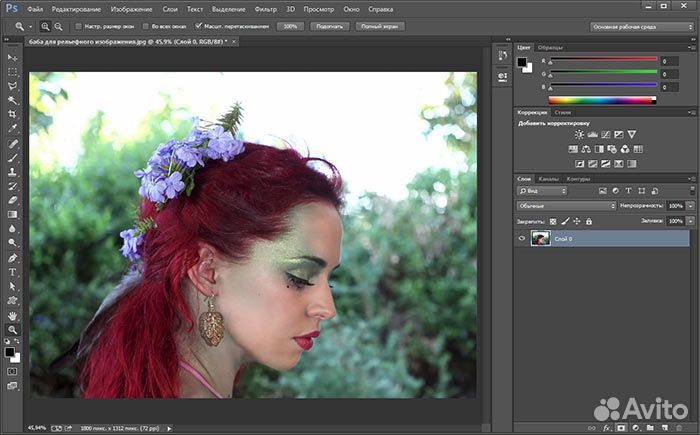This screenshot has width=700, height=435.
Task: Hide layer 'Слой 0' with the eye icon
Action: pyautogui.click(x=522, y=238)
